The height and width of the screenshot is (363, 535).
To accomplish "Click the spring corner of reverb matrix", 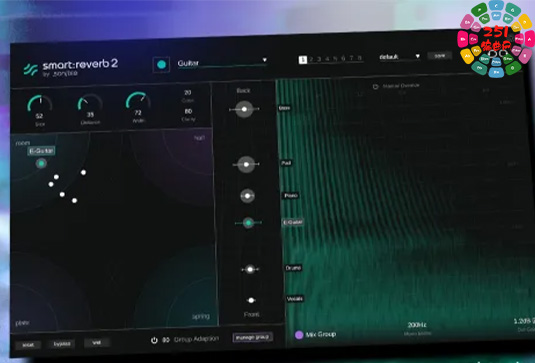I will click(201, 316).
